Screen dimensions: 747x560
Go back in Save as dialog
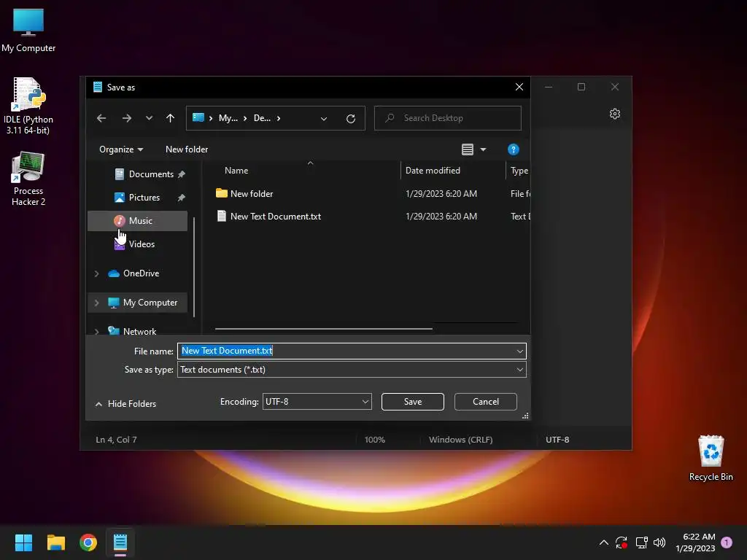pyautogui.click(x=101, y=118)
